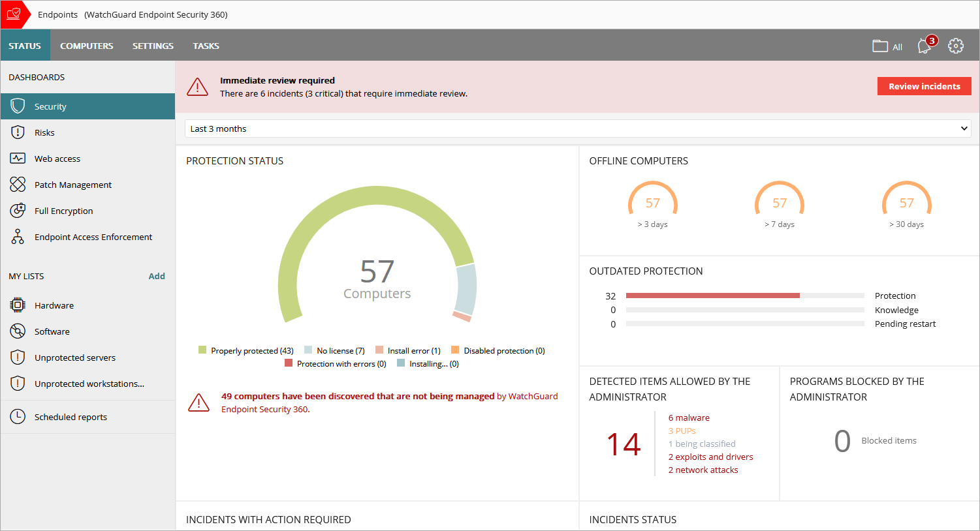Open the SETTINGS tab
Screen dimensions: 980x531
pyautogui.click(x=153, y=46)
